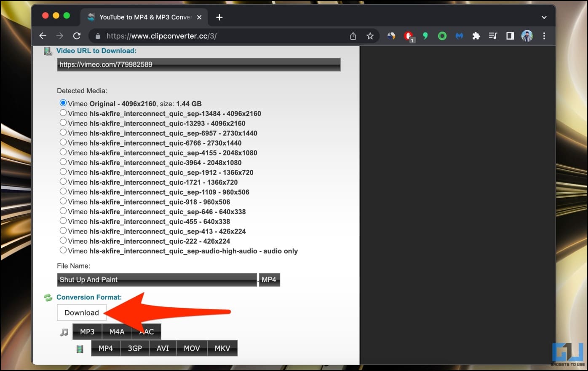
Task: Click the film strip video formats icon
Action: click(x=80, y=349)
